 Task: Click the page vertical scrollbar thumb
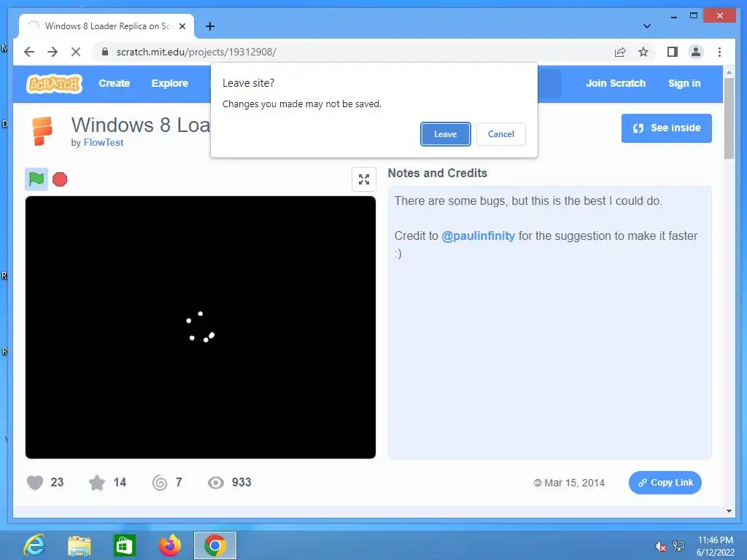(x=729, y=118)
